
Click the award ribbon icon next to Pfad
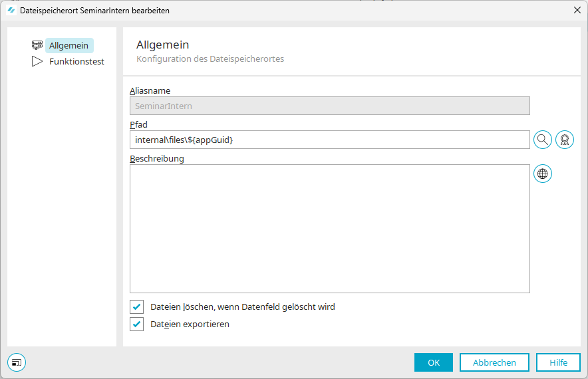565,140
